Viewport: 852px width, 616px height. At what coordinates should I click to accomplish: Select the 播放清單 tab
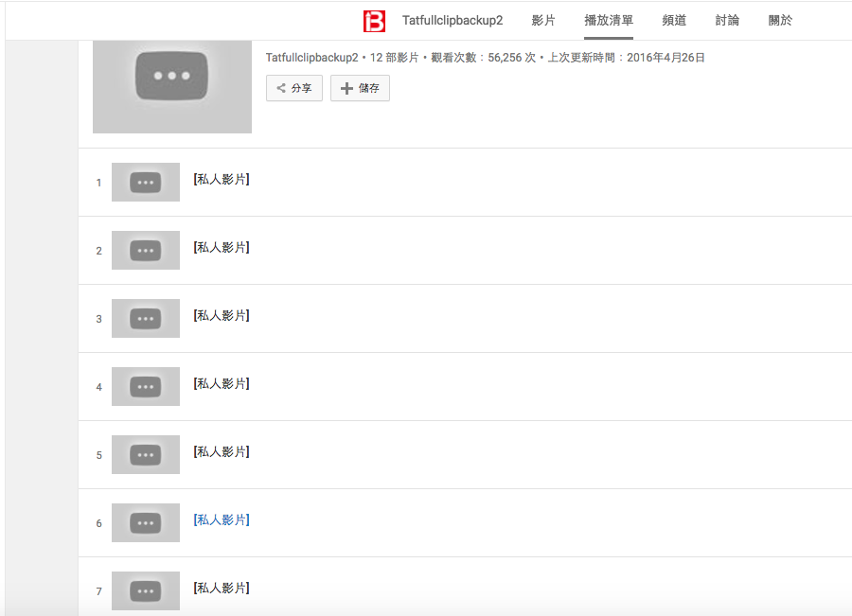coord(609,21)
